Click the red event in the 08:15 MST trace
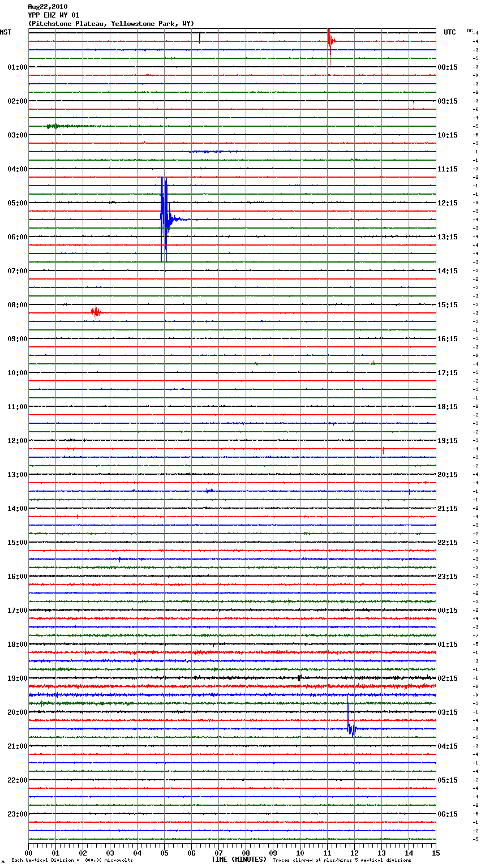Screen dimensions: 481x868 (97, 312)
